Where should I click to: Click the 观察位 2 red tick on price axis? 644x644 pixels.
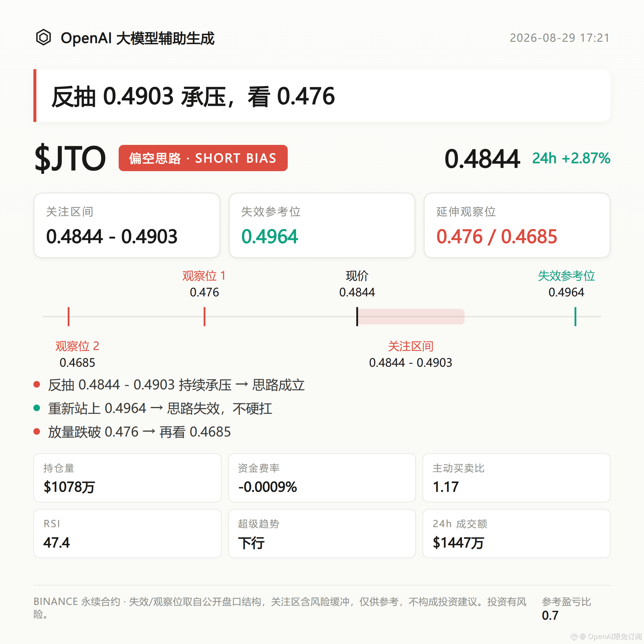point(68,316)
